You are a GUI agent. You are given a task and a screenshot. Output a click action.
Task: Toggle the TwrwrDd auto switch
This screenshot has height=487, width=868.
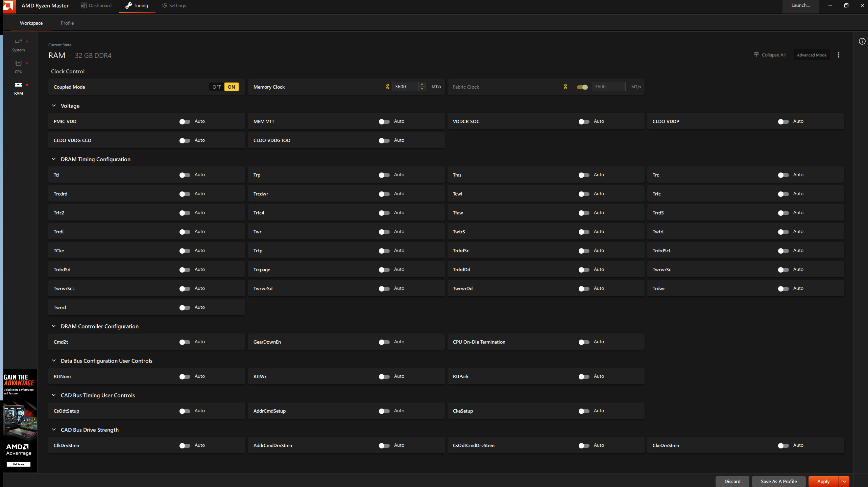pyautogui.click(x=584, y=288)
